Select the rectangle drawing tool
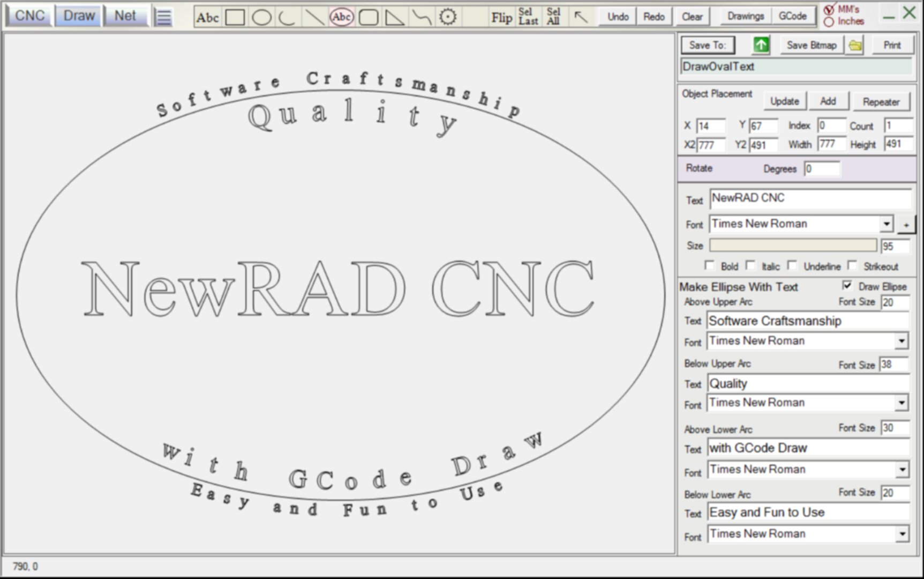 click(x=235, y=18)
